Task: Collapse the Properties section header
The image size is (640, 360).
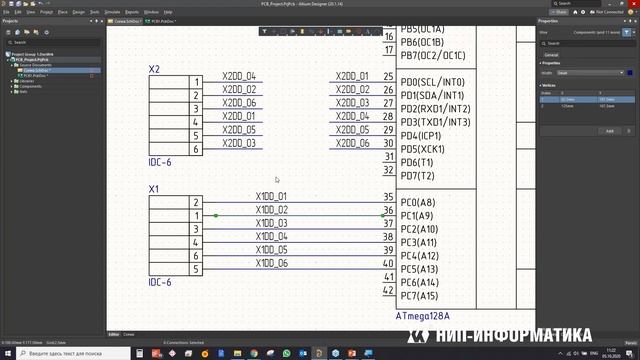Action: (550, 63)
